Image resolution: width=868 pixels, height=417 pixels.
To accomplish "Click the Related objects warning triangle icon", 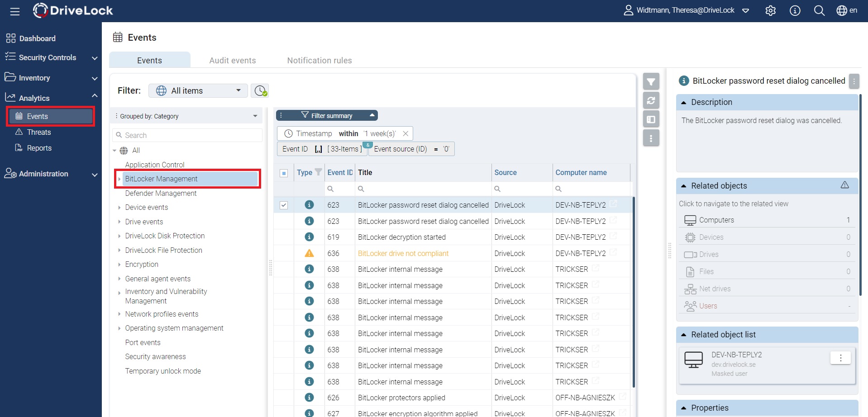I will [x=845, y=185].
